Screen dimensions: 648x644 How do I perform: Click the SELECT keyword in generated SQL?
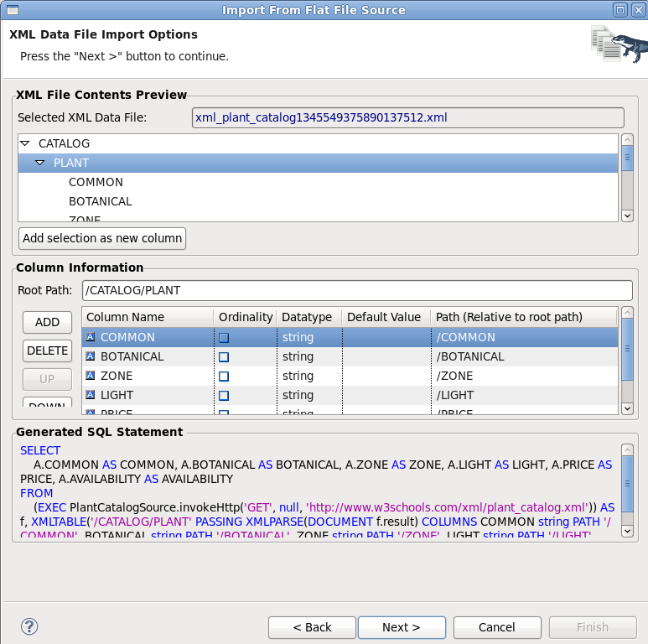tap(40, 450)
